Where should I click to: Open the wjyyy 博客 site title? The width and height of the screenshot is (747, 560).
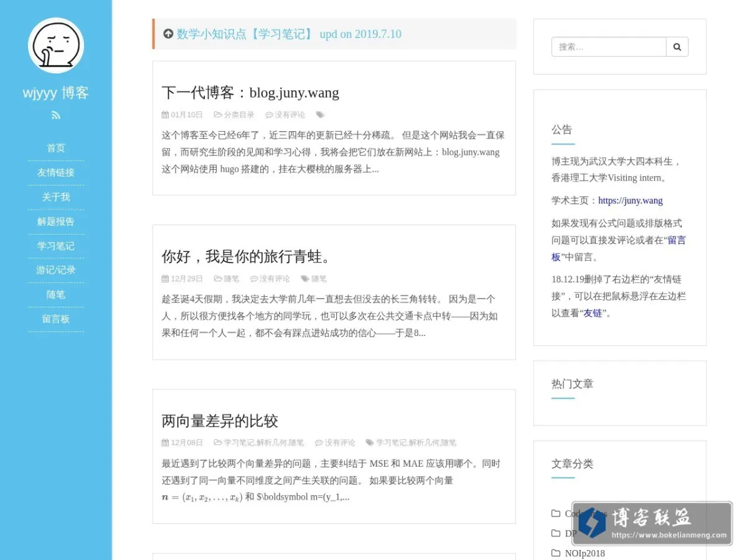pos(56,93)
